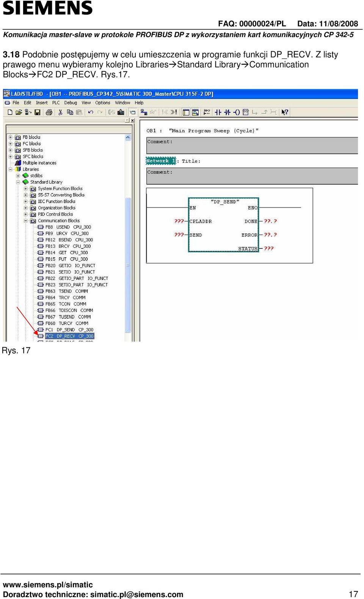Image resolution: width=364 pixels, height=599 pixels.
Task: Expand the S5-S7 Converting Blocks node
Action: (25, 195)
